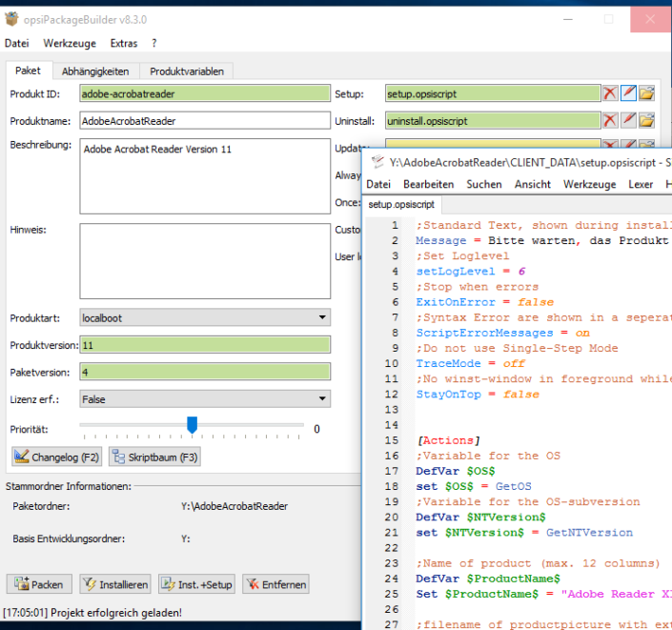Browse for a Setup script file
The height and width of the screenshot is (630, 672).
coord(646,93)
